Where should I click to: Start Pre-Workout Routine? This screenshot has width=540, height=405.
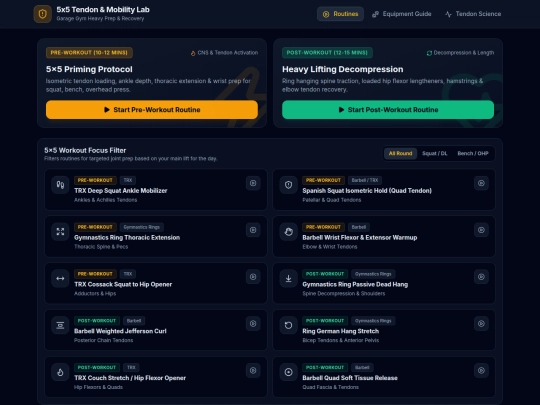152,110
